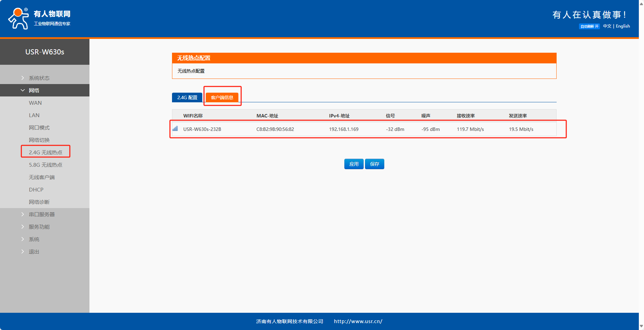Switch language to 中文

click(x=607, y=26)
